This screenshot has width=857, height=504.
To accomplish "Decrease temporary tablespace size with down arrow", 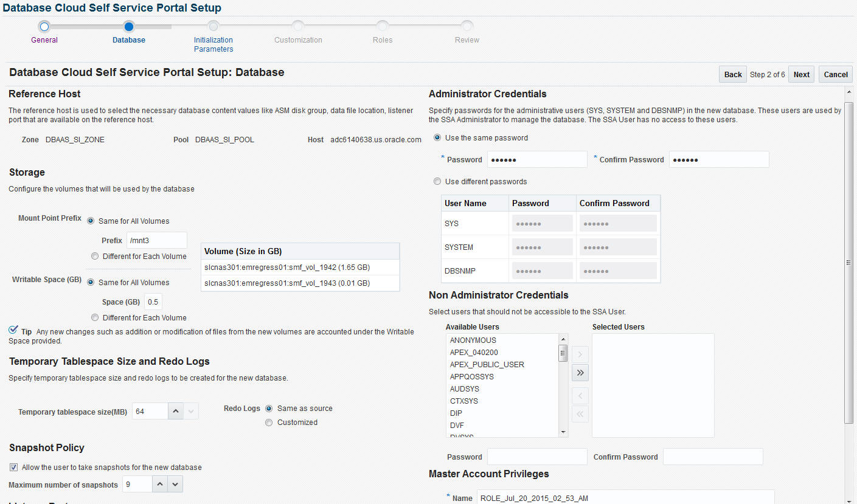I will point(191,412).
